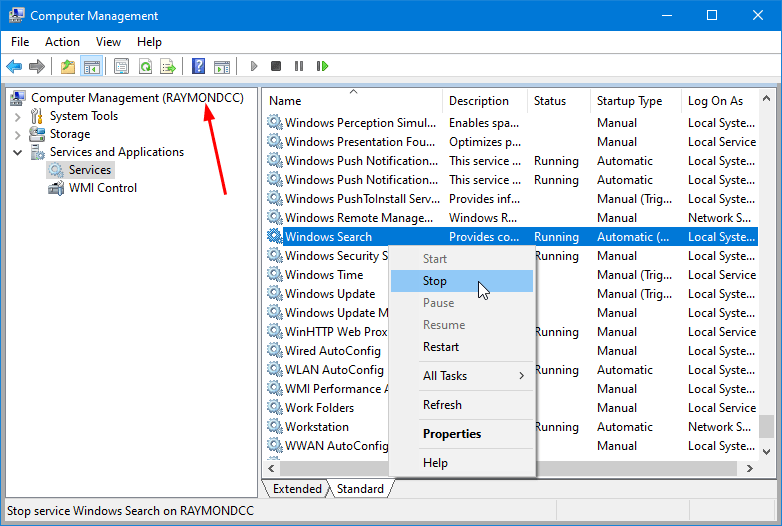Click the Restart Service toolbar icon
The image size is (782, 526).
click(322, 66)
